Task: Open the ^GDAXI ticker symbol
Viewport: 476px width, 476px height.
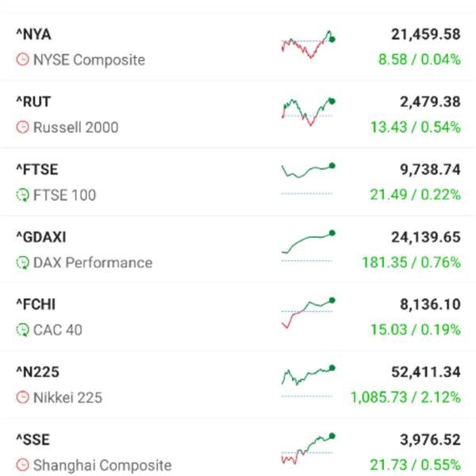Action: tap(40, 237)
